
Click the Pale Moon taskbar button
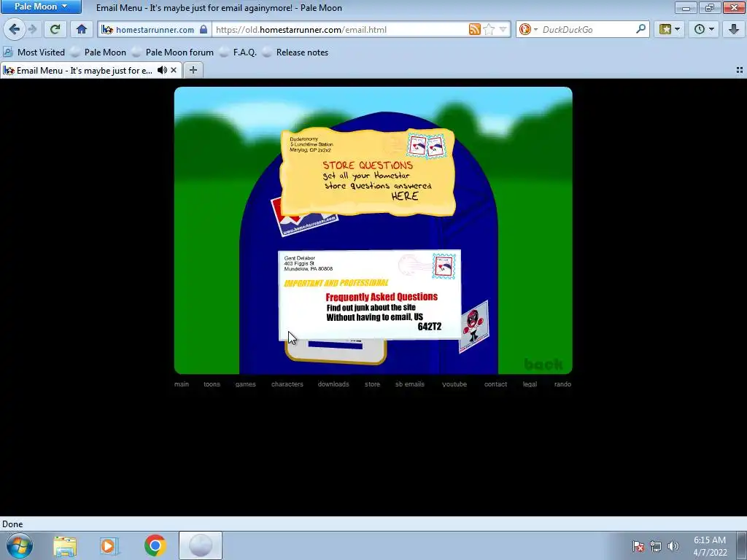201,545
